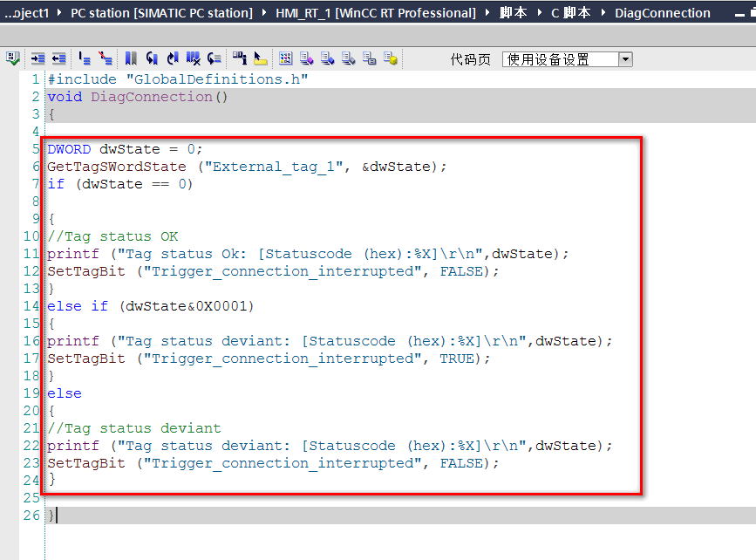The height and width of the screenshot is (560, 756).
Task: Click the code page dropdown arrow button
Action: (625, 59)
